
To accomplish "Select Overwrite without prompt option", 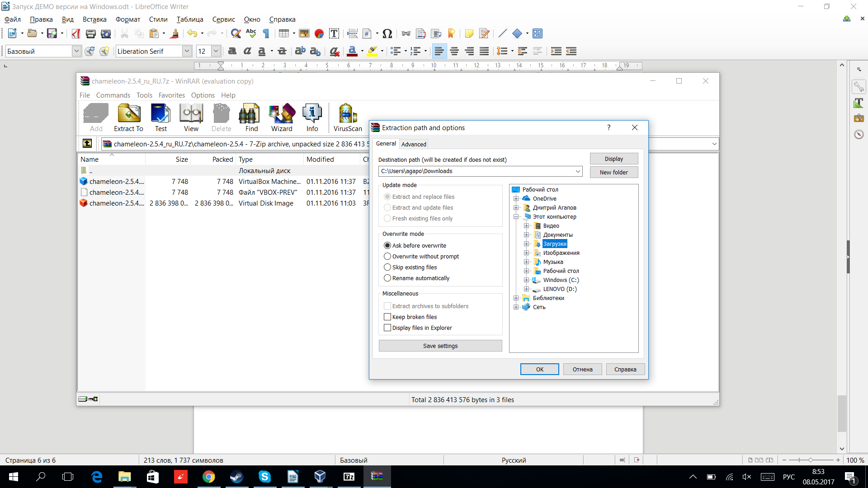I will pos(421,256).
